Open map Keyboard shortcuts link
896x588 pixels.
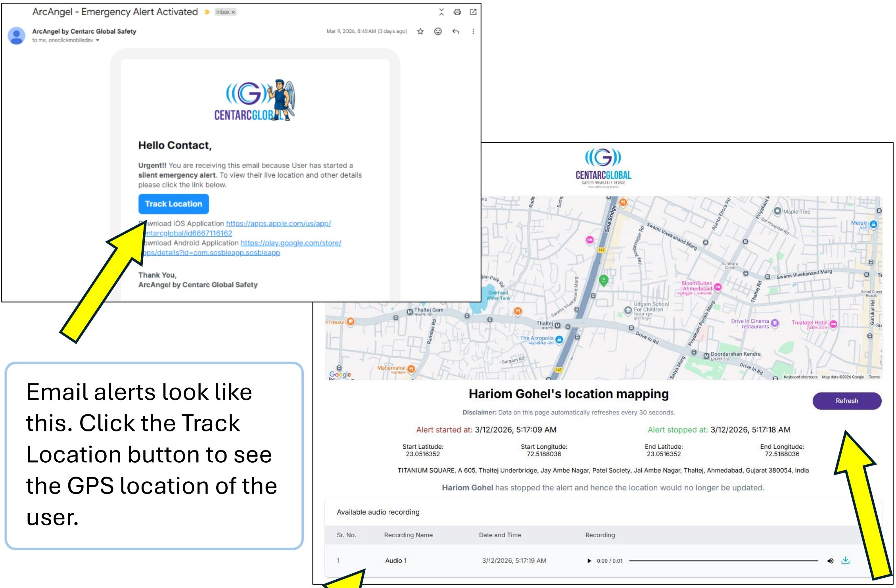(x=800, y=377)
